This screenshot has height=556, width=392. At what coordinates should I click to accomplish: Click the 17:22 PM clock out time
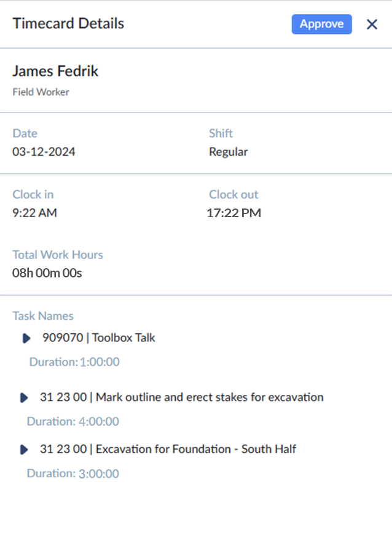tap(233, 213)
